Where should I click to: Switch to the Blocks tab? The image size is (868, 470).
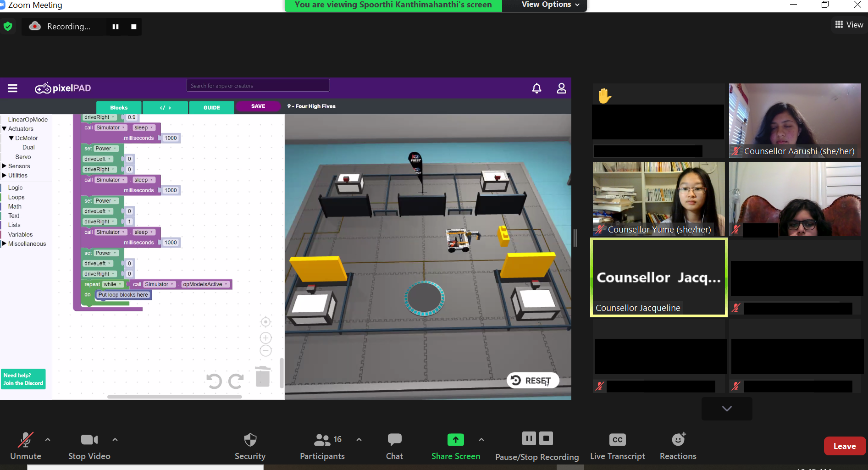pos(119,107)
